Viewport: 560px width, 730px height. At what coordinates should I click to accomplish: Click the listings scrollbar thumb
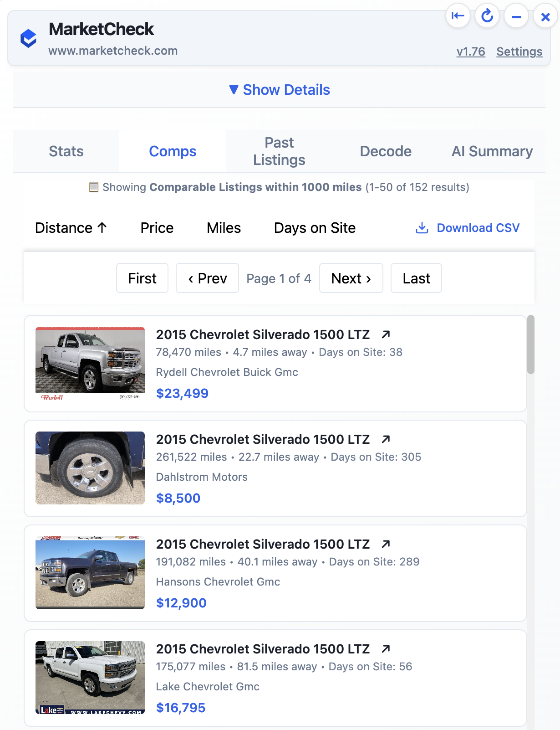click(x=531, y=344)
